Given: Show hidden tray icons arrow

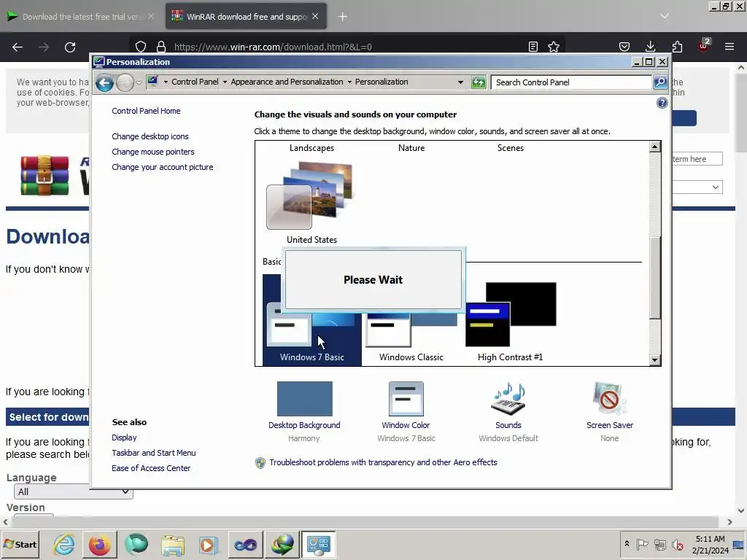Looking at the screenshot, I should point(627,543).
